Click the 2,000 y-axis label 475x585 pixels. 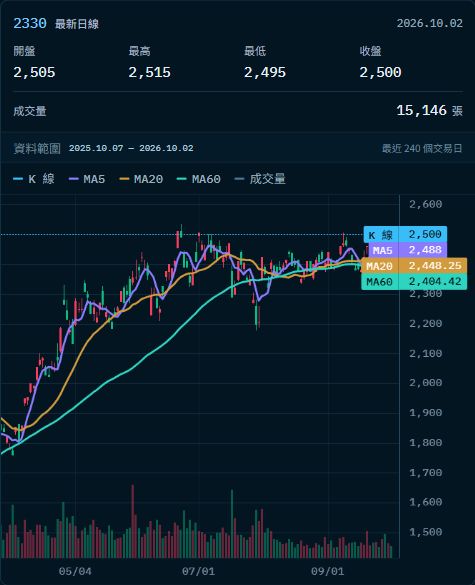point(426,383)
